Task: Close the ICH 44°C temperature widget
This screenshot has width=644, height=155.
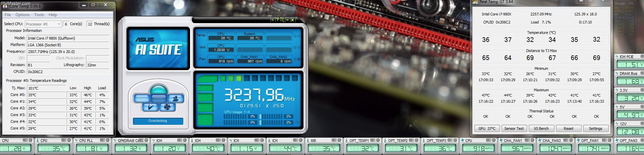Action: 301,140
